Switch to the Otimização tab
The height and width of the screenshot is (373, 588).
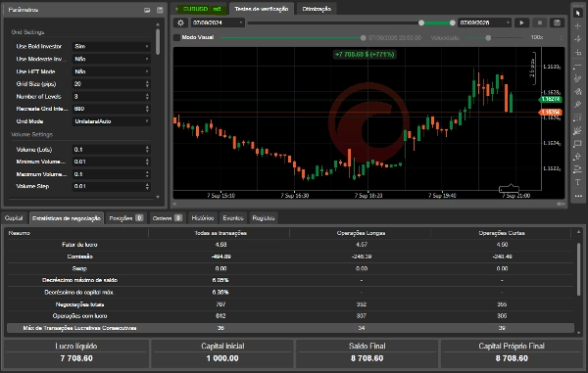[317, 9]
